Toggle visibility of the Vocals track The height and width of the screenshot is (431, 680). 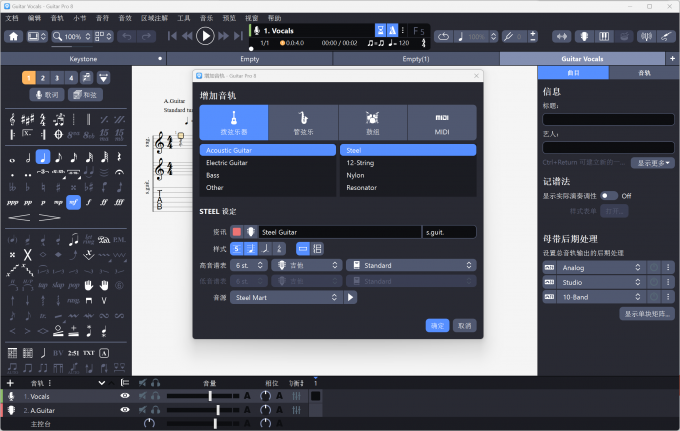125,396
